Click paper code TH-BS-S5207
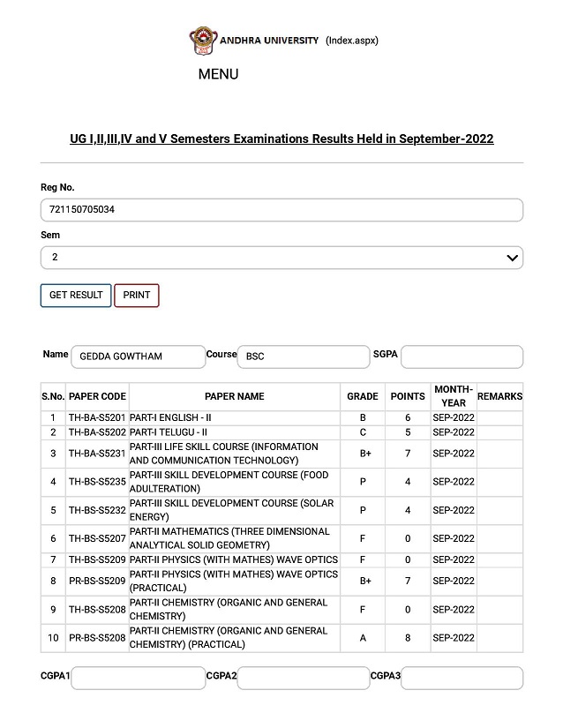Viewport: 563px width, 728px height. pos(97,538)
